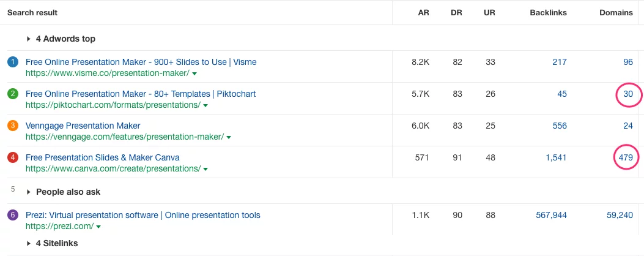
Task: Open dropdown arrow beside piktochart.com URL
Action: tap(205, 105)
